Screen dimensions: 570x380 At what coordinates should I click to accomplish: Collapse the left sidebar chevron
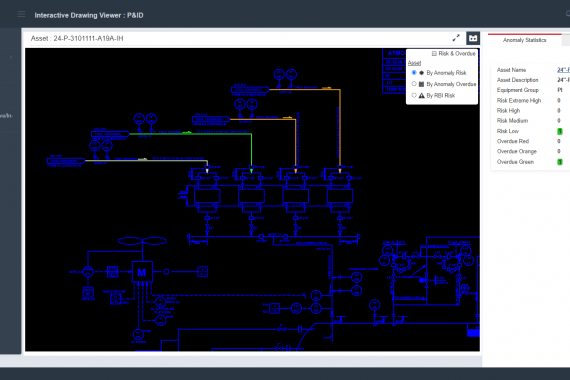click(11, 57)
